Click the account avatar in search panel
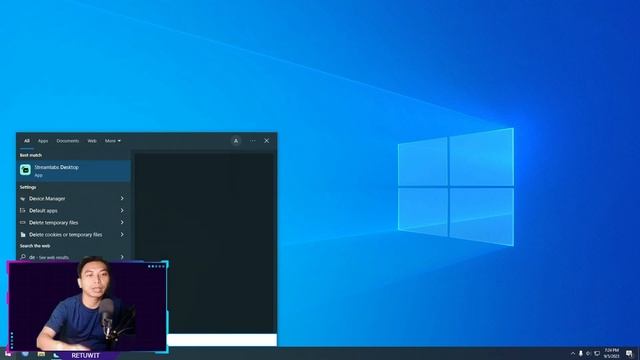 [236, 141]
